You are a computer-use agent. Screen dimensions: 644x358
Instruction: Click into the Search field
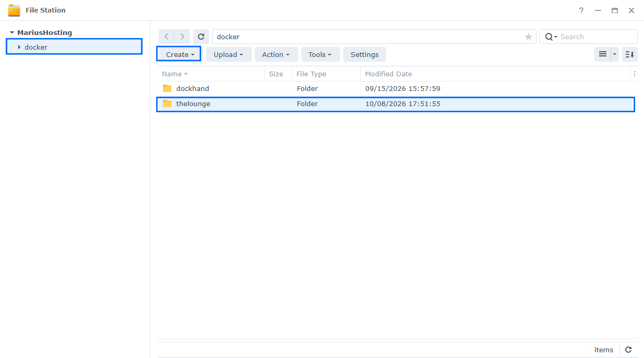[597, 37]
